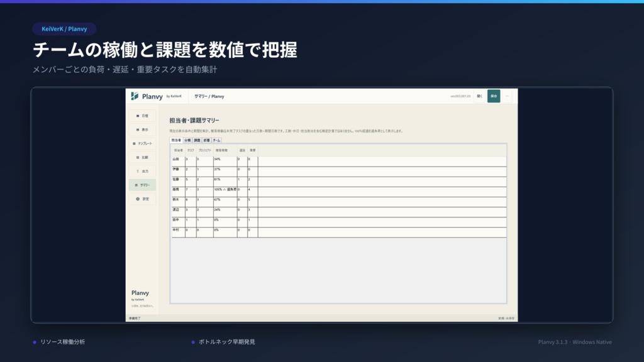The width and height of the screenshot is (644, 362).
Task: Click the 37% workload cell
Action: (225, 171)
